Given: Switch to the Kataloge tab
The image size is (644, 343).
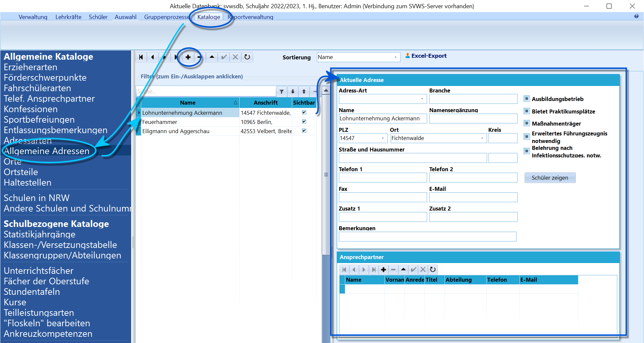Looking at the screenshot, I should pos(209,17).
